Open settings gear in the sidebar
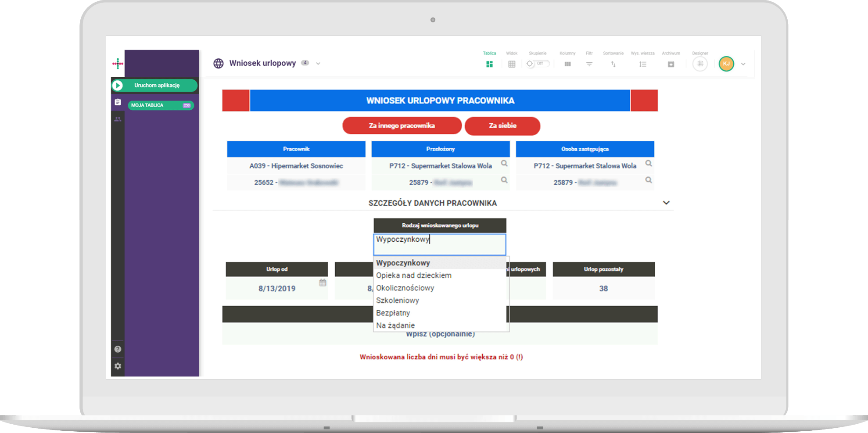The image size is (868, 433). (x=118, y=366)
